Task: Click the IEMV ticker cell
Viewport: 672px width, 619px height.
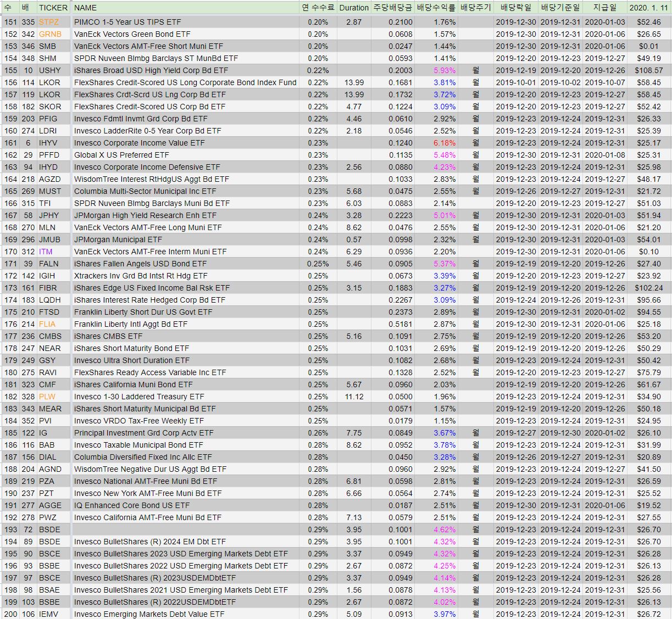Action: pyautogui.click(x=53, y=614)
